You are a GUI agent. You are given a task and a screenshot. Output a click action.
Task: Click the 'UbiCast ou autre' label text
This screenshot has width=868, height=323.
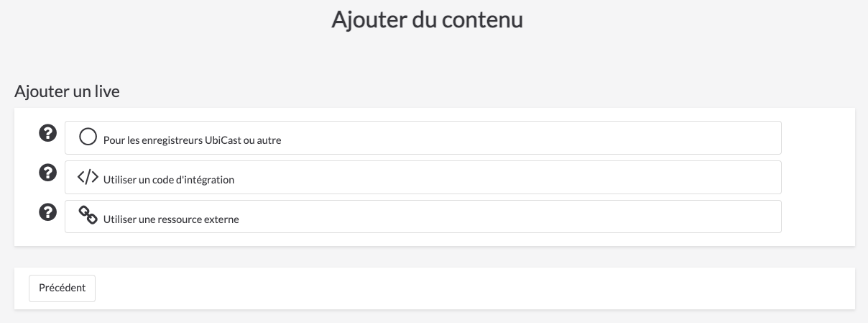coord(243,140)
